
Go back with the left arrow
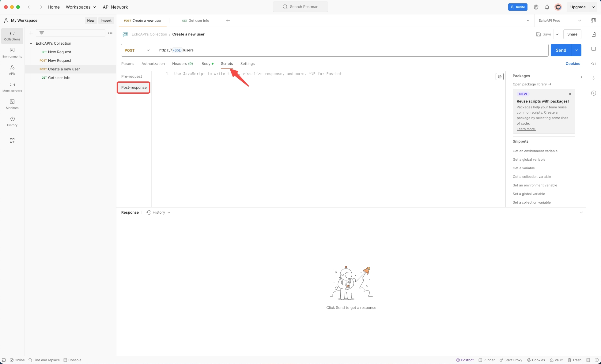pos(29,7)
